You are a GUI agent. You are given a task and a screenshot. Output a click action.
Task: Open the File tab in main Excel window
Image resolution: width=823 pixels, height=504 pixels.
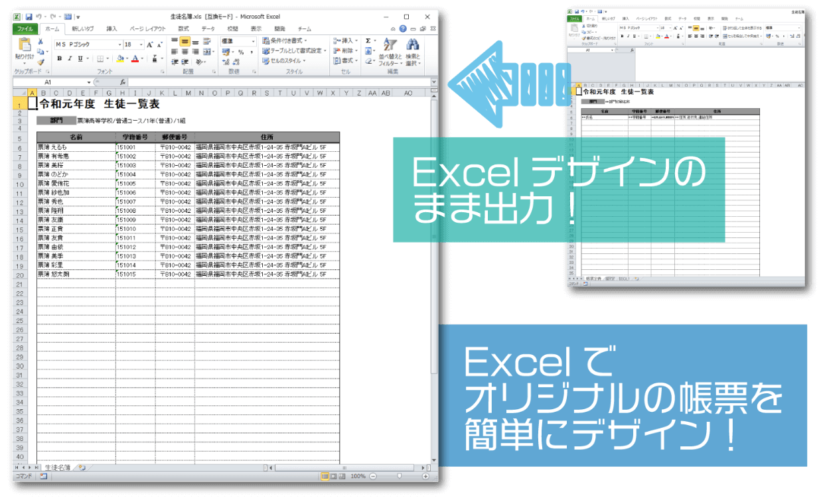25,29
